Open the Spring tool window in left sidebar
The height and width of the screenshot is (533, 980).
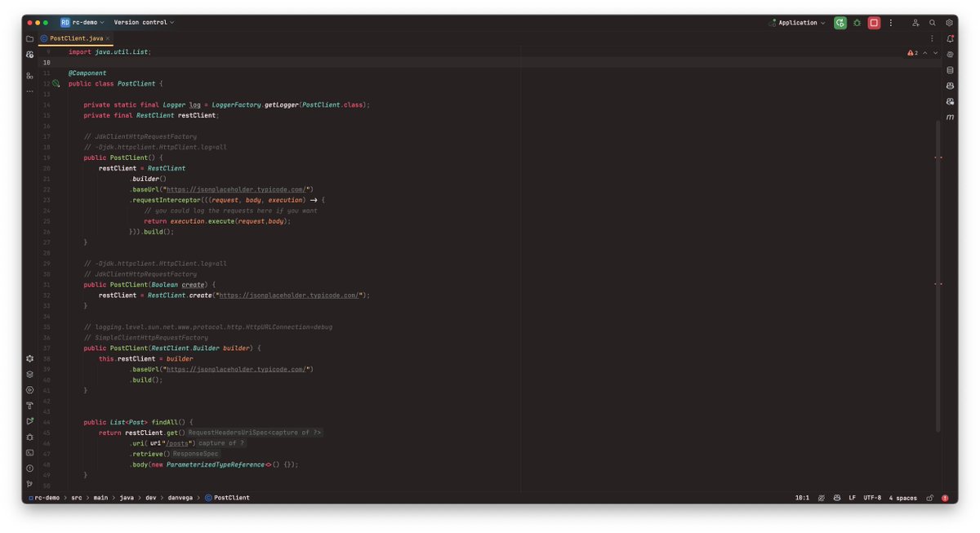tap(29, 358)
